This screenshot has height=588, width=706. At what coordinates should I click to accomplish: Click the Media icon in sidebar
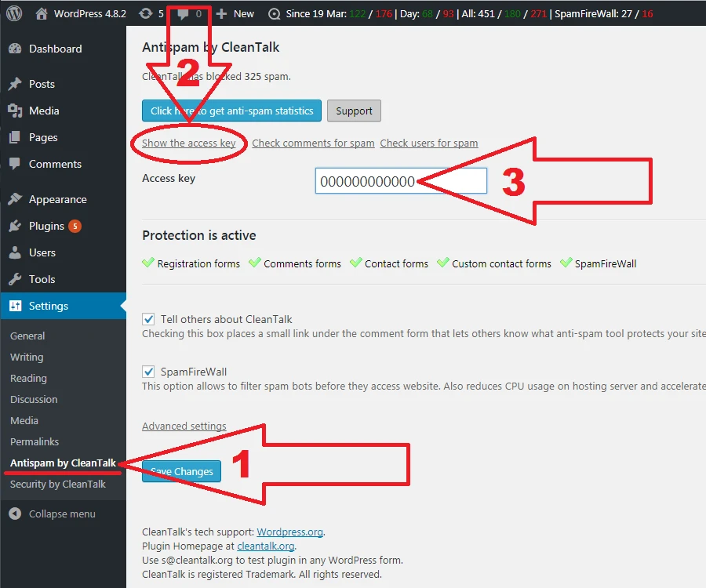point(15,111)
